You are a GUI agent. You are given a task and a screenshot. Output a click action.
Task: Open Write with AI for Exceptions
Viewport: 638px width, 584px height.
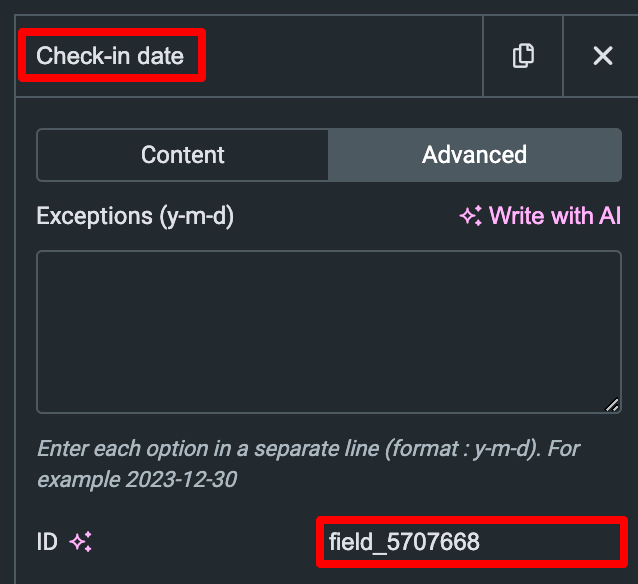540,216
